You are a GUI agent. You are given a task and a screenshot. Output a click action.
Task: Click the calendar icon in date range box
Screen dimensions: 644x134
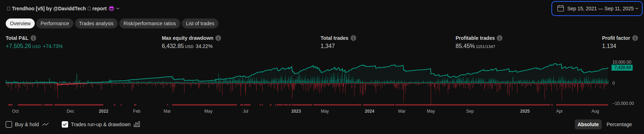(x=561, y=9)
